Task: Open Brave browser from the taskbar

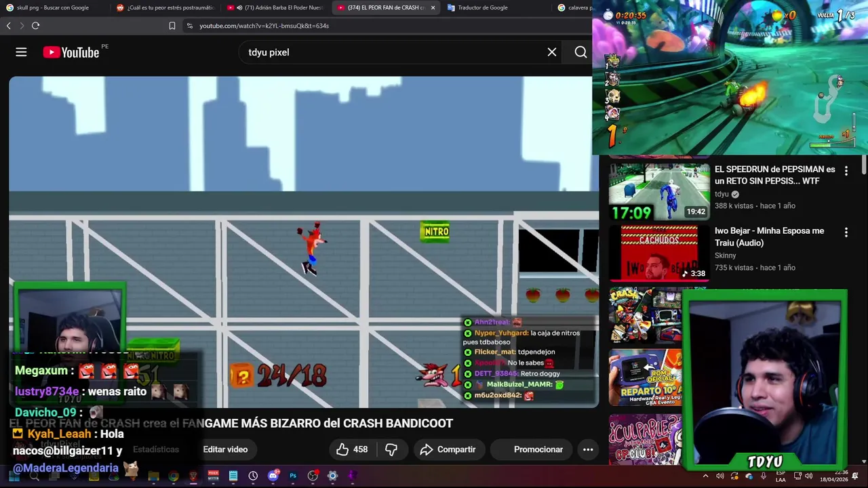Action: pos(193,476)
